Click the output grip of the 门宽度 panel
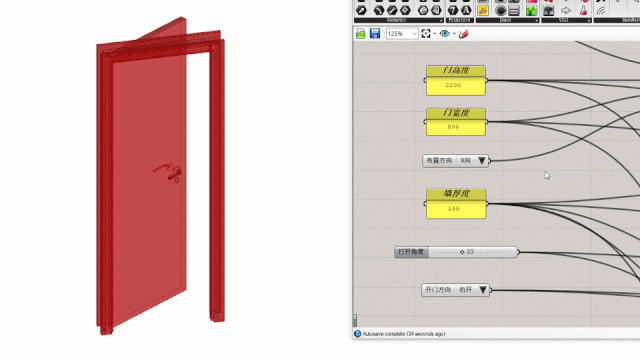This screenshot has width=640, height=360. click(x=487, y=122)
